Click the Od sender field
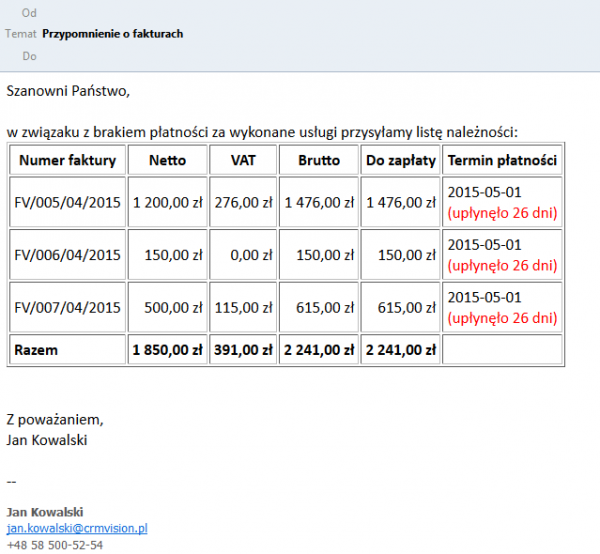This screenshot has width=600, height=554. point(300,13)
